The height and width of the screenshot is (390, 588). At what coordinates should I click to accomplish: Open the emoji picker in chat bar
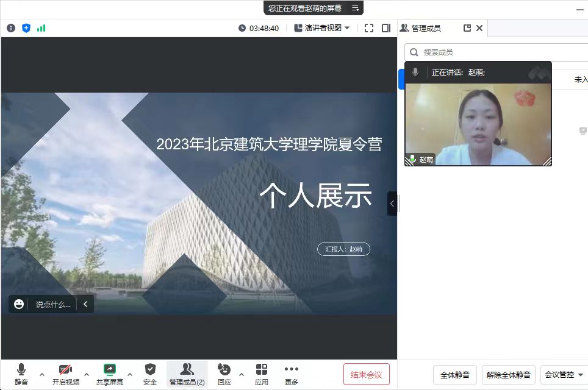click(19, 304)
